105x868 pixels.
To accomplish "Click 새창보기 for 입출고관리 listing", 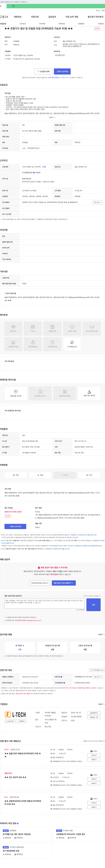I will (94, 760).
